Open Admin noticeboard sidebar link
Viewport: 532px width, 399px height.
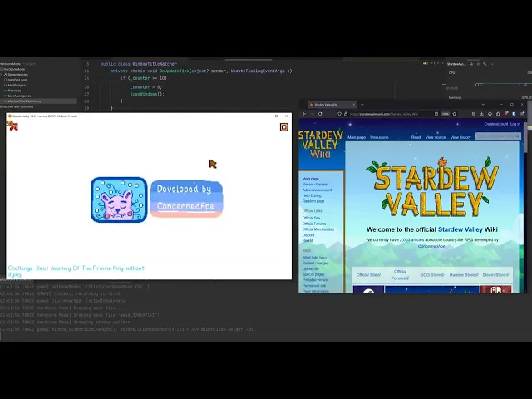coord(317,190)
